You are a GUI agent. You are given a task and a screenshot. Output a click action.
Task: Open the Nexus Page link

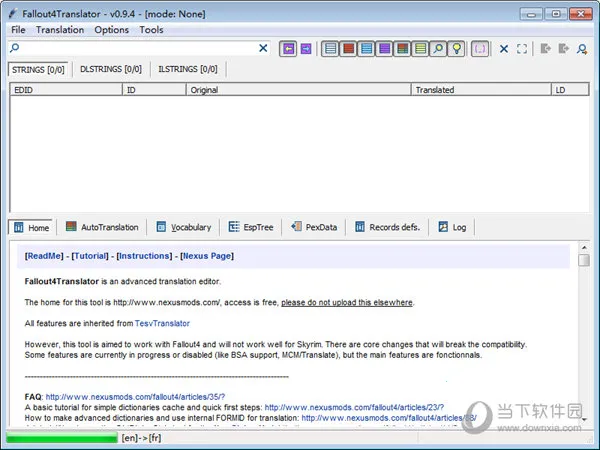[x=207, y=256]
